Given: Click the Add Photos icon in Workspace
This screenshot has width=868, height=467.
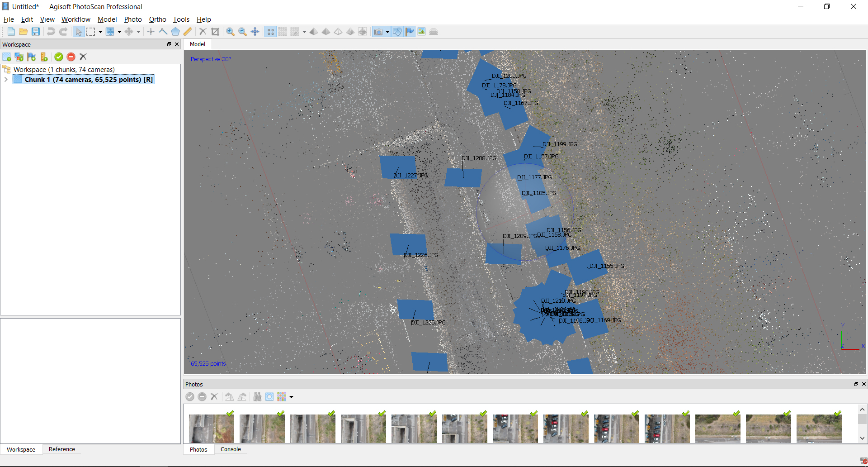Looking at the screenshot, I should point(19,57).
